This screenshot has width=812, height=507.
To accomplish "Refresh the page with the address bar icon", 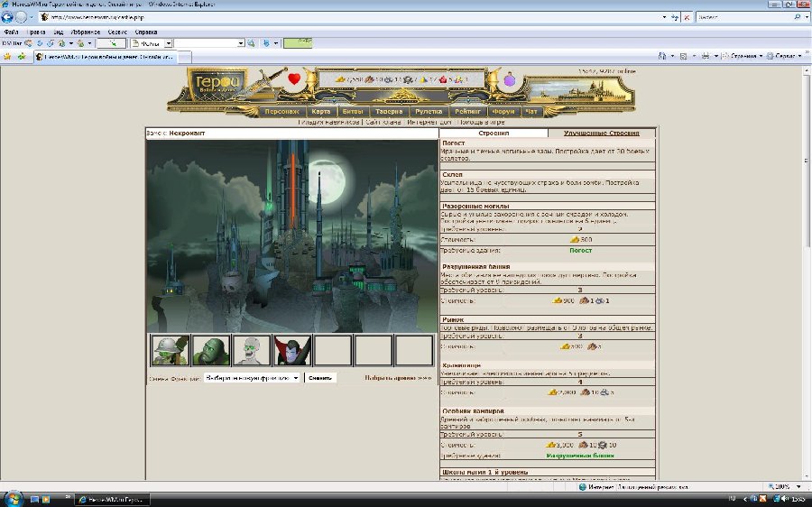I will [675, 17].
